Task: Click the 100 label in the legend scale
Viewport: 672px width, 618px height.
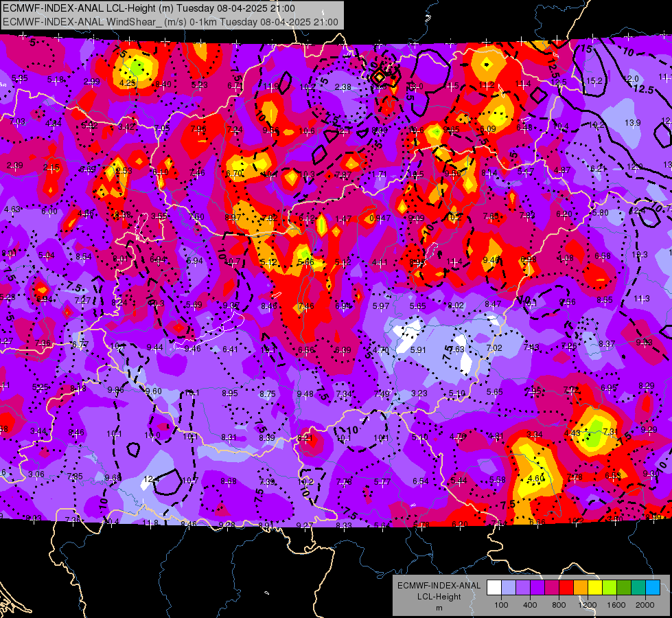Action: pyautogui.click(x=501, y=605)
